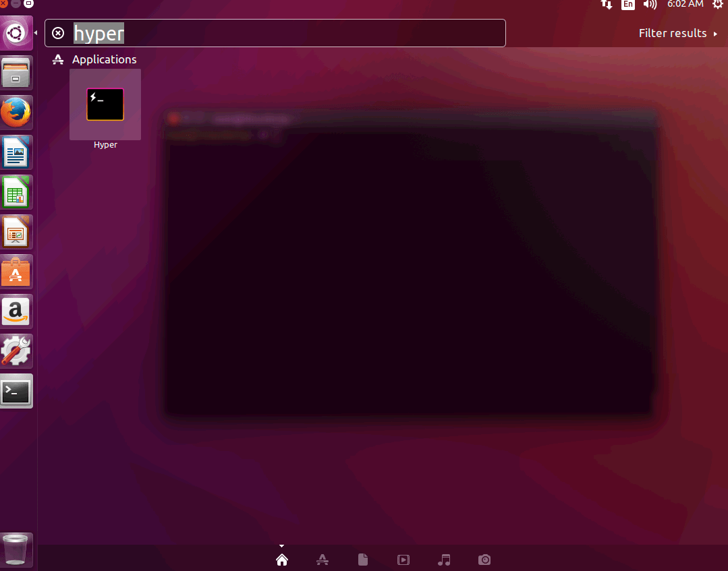Image resolution: width=728 pixels, height=571 pixels.
Task: Click the Hyper label text
Action: tap(105, 145)
